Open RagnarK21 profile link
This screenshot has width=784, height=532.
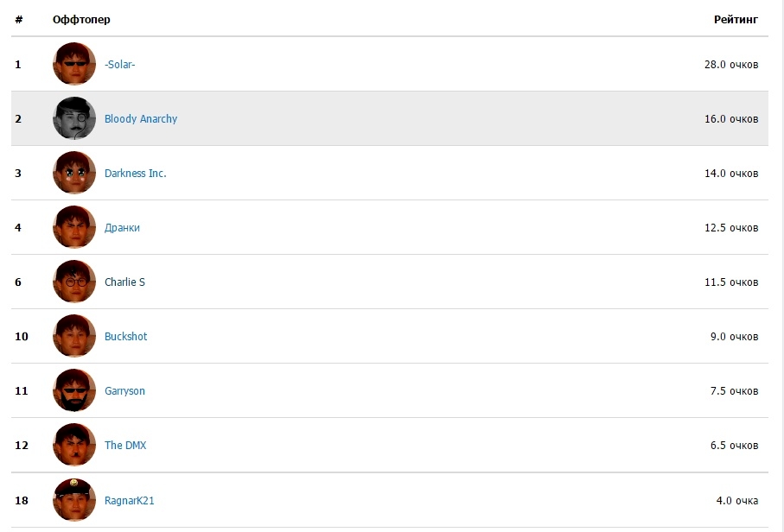129,500
